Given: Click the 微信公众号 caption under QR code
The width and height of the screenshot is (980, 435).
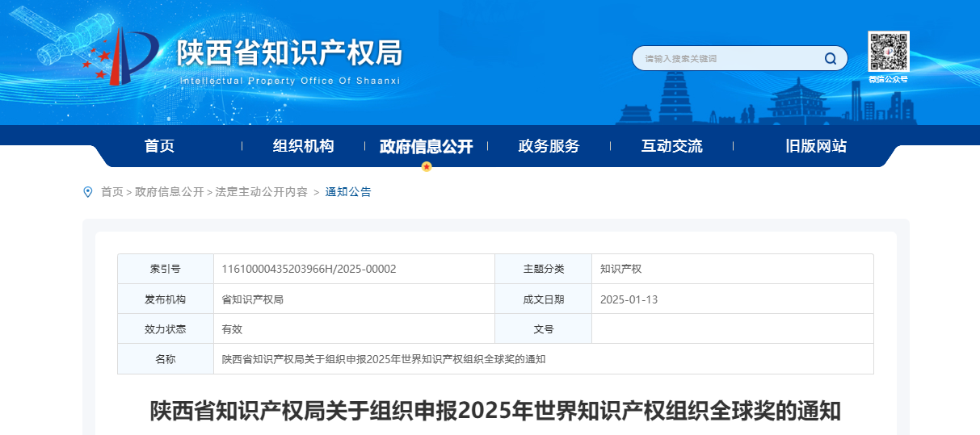Looking at the screenshot, I should click(x=889, y=79).
